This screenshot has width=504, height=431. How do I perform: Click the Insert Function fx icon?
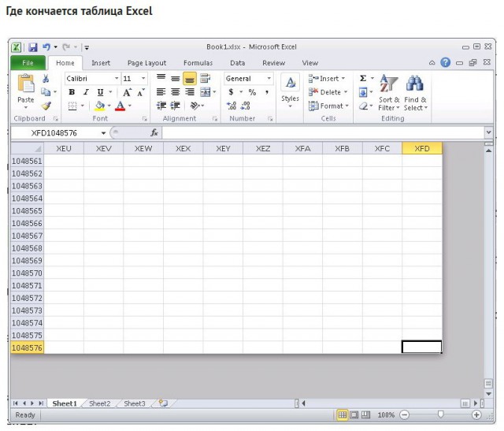[154, 132]
